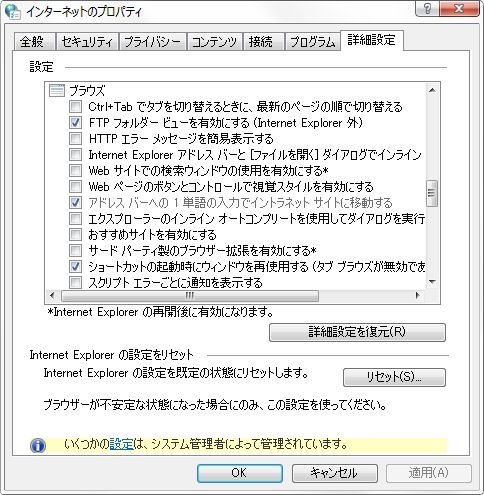
Task: Click the vertical scrollbar thumb
Action: pos(432,193)
